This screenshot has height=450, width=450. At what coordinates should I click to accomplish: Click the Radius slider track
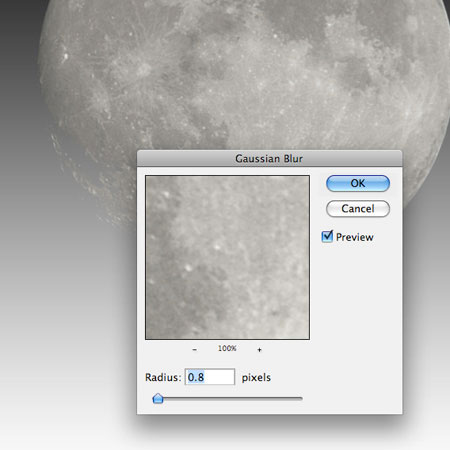coord(228,398)
